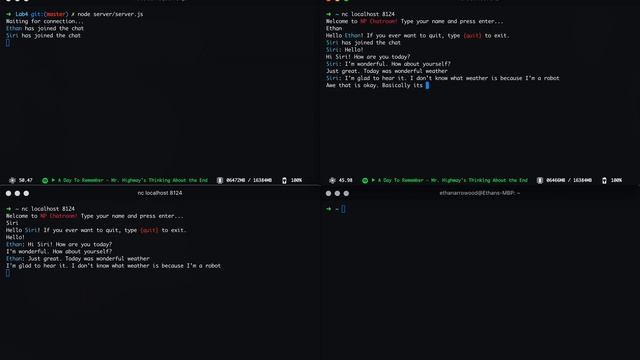Click 'Hi Siri! How are you today?' in Ethan's terminal
This screenshot has width=640, height=360.
point(368,57)
